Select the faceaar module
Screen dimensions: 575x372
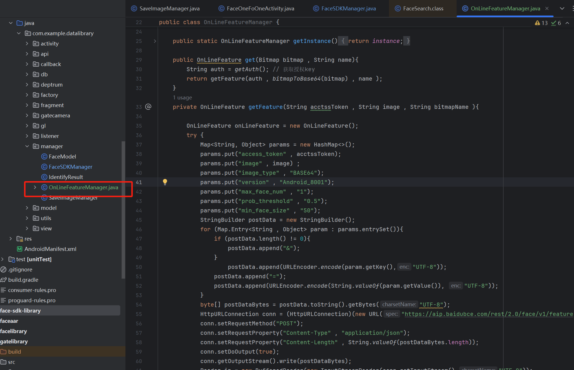click(x=9, y=321)
